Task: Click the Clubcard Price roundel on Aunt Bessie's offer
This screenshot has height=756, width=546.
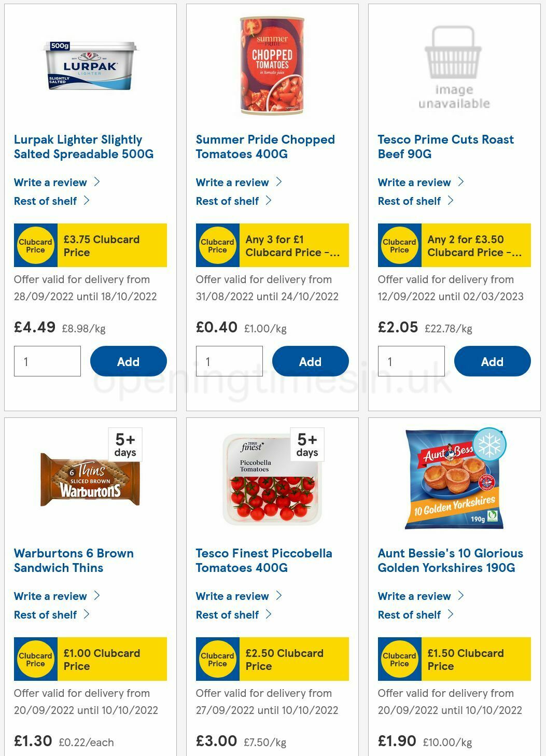Action: [x=400, y=659]
